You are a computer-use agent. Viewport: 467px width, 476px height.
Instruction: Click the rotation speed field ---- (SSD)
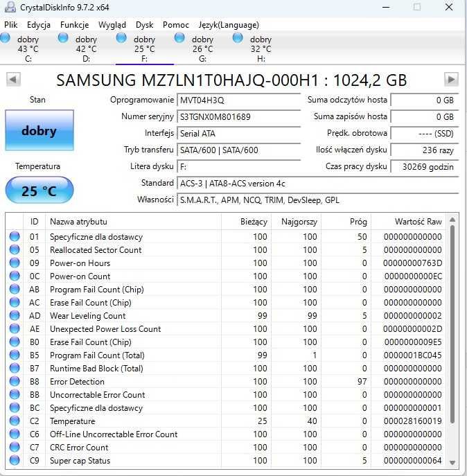(425, 134)
